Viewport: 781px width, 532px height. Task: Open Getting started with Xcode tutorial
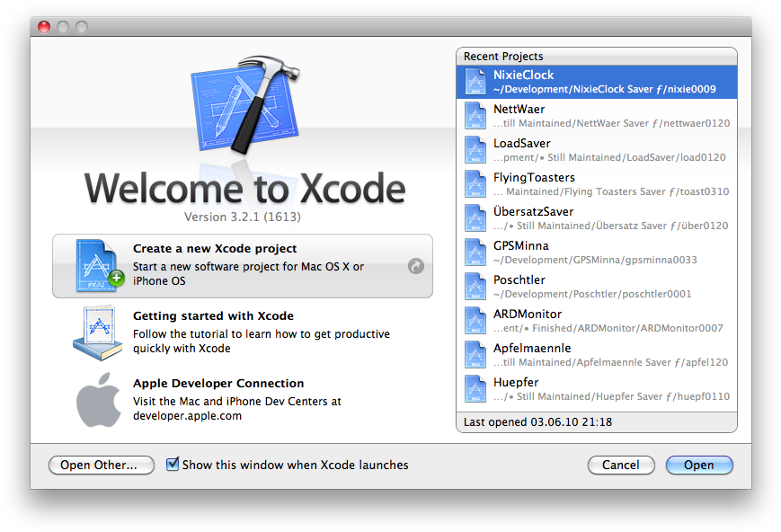[243, 333]
